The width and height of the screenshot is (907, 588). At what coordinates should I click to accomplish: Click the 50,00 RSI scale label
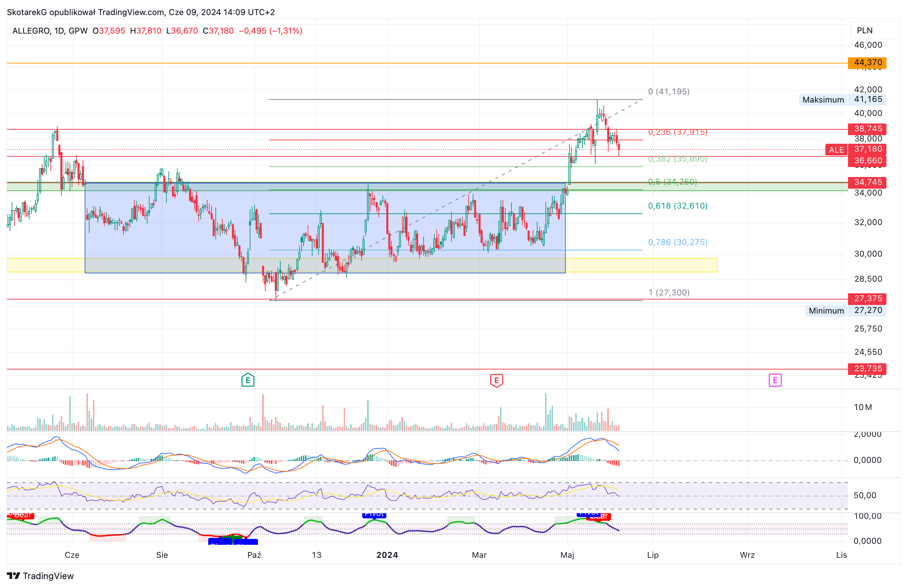[x=865, y=495]
